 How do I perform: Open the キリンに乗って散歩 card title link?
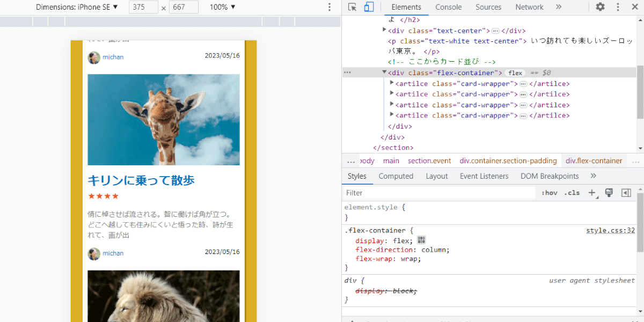pos(141,180)
